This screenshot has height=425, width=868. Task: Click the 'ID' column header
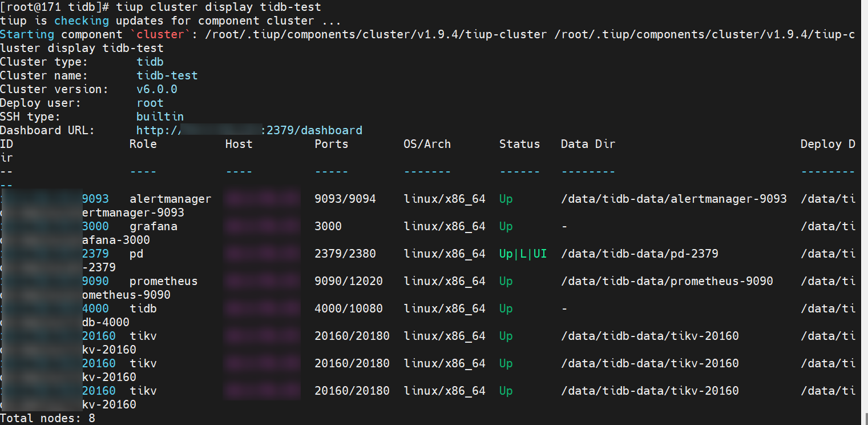[x=7, y=144]
